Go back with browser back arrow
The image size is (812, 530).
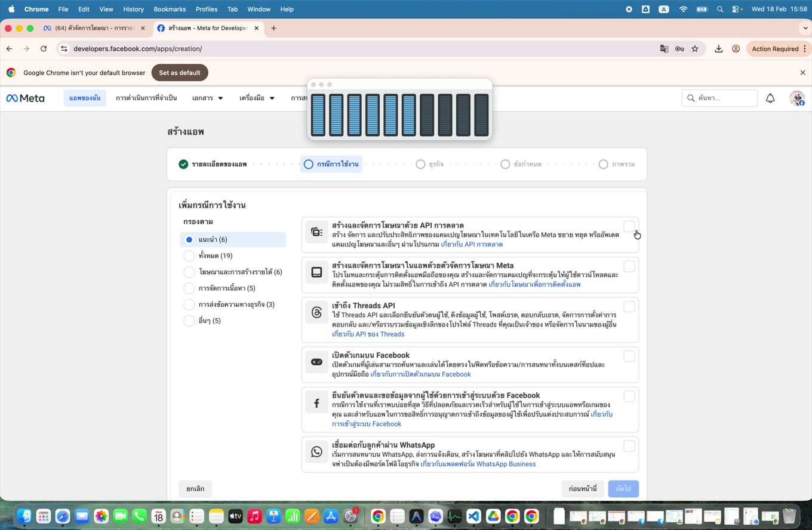(x=9, y=49)
